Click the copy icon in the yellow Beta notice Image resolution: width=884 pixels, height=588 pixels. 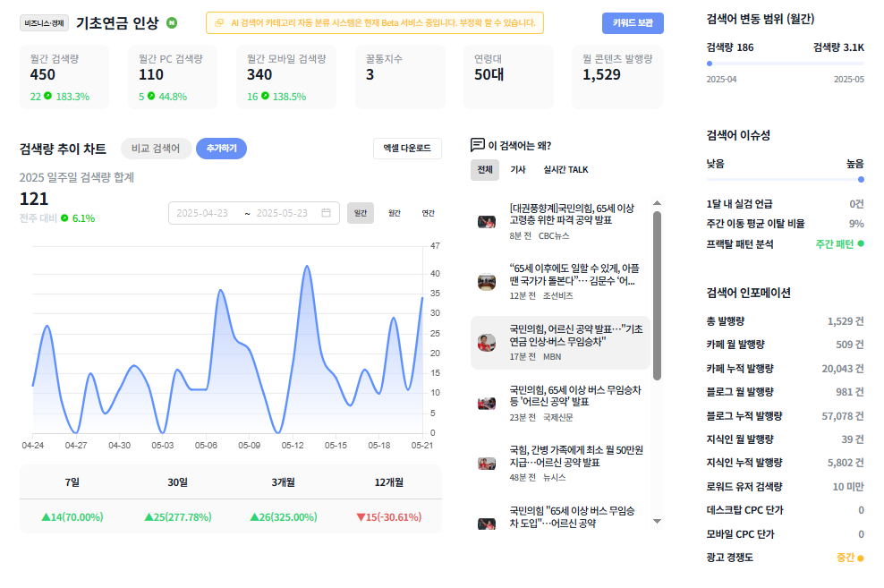(219, 23)
